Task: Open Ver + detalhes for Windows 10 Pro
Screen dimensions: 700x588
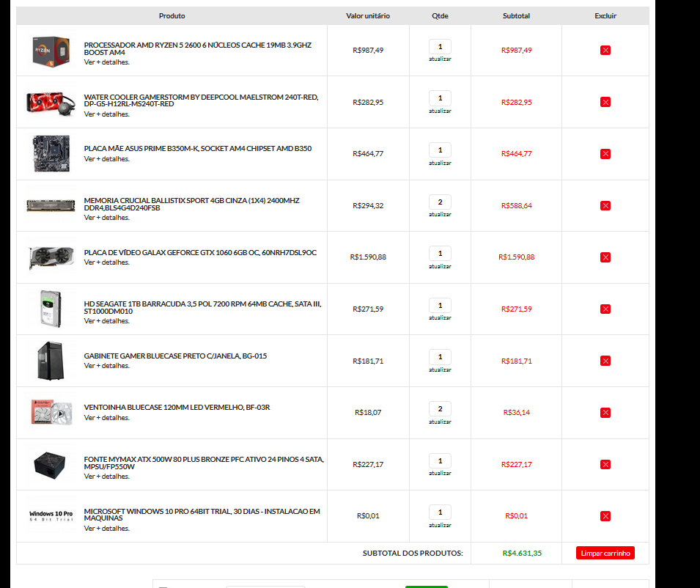Action: click(x=107, y=528)
